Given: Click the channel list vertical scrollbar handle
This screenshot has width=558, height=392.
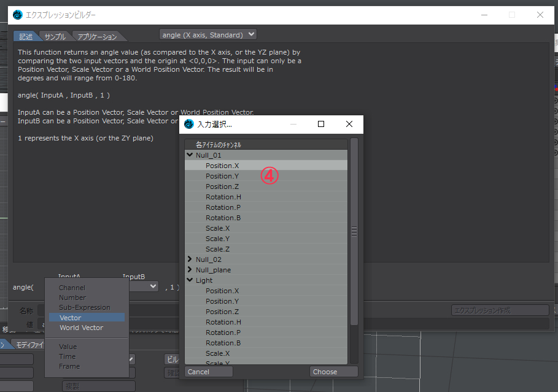Looking at the screenshot, I should coord(354,231).
